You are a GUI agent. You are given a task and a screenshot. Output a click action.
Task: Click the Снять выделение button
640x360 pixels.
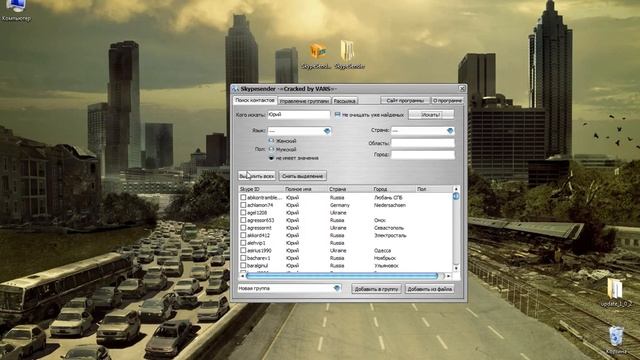tap(302, 176)
